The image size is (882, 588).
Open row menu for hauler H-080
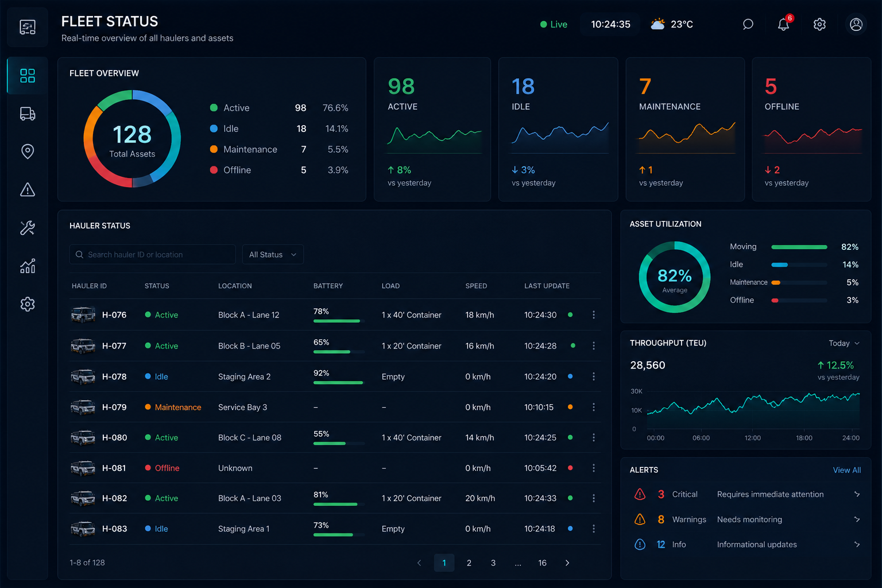pos(594,438)
